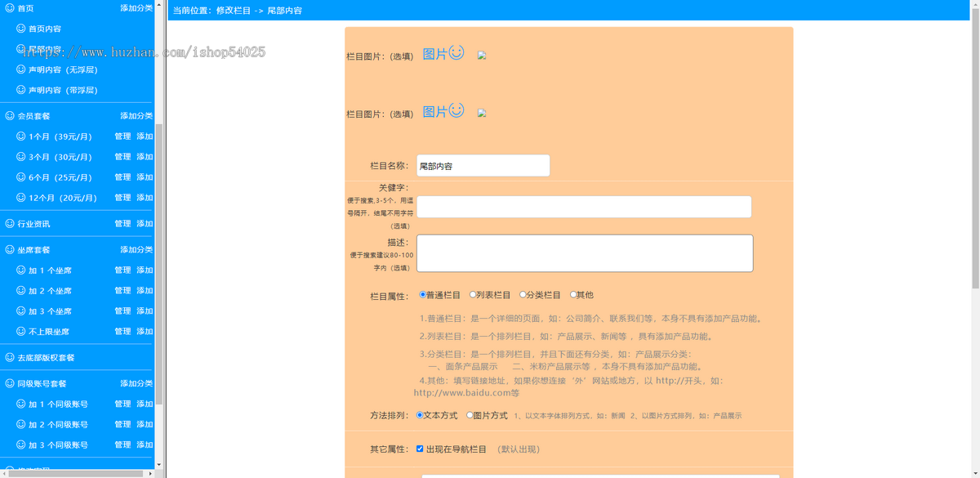Click the smiley icon beside 不上限坐席
The height and width of the screenshot is (478, 980).
pos(21,332)
